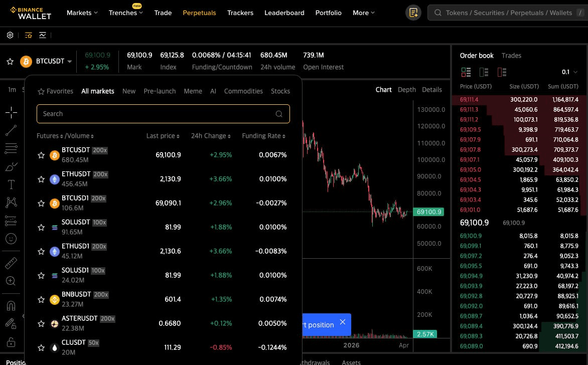Select the crosshair cursor tool
The image size is (588, 365).
coord(11,113)
